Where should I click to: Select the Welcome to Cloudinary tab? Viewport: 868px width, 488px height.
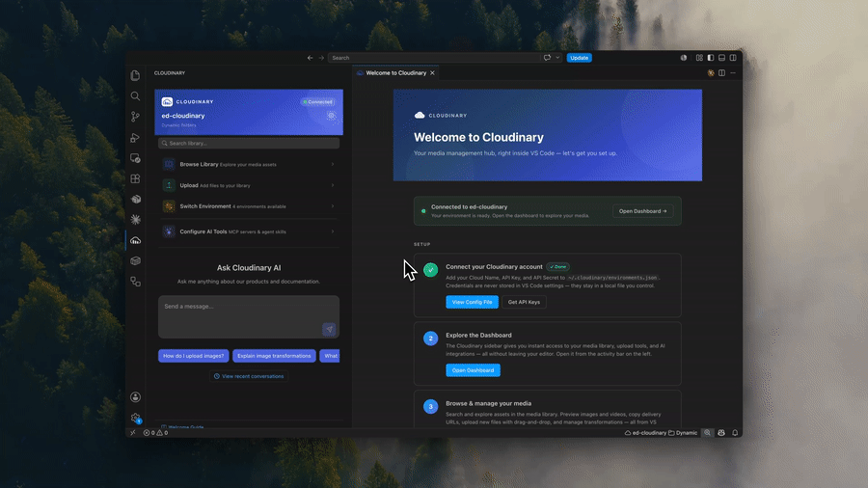[395, 73]
